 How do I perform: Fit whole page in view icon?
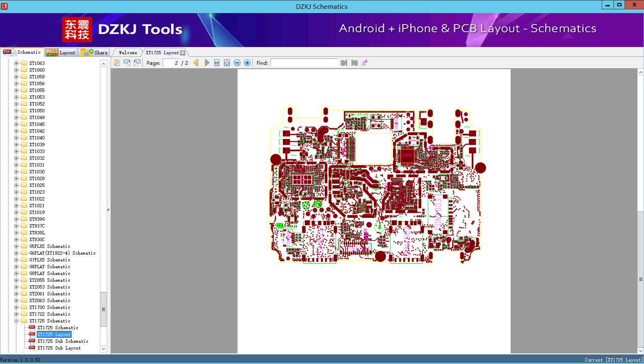click(227, 63)
